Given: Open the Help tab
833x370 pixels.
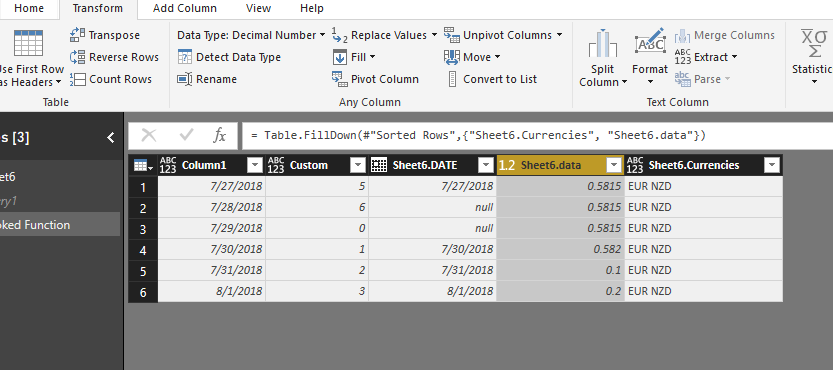Looking at the screenshot, I should click(312, 9).
